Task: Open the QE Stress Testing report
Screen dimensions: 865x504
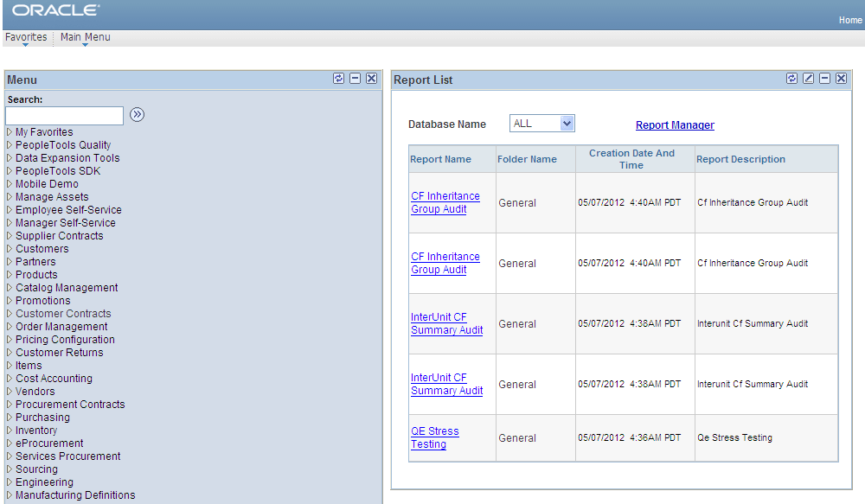Action: click(435, 437)
